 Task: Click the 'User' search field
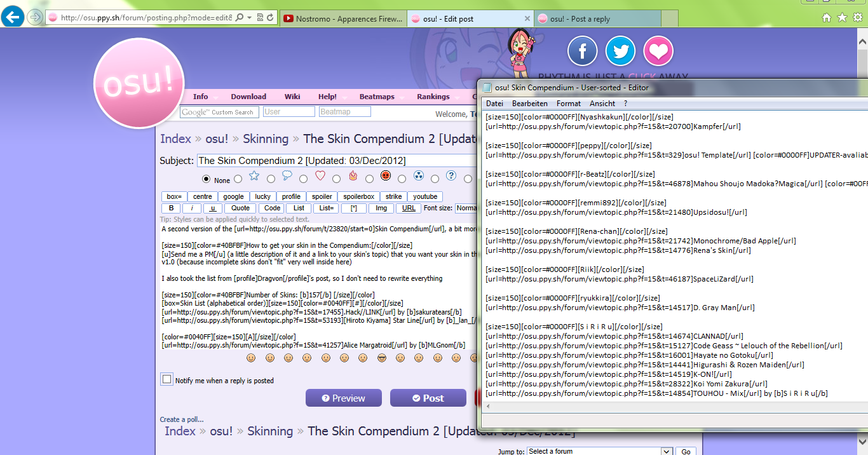click(289, 111)
